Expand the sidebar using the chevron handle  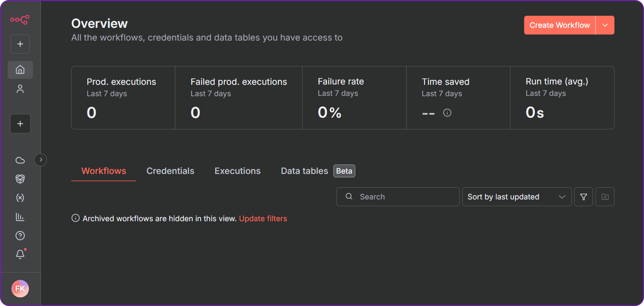tap(40, 160)
